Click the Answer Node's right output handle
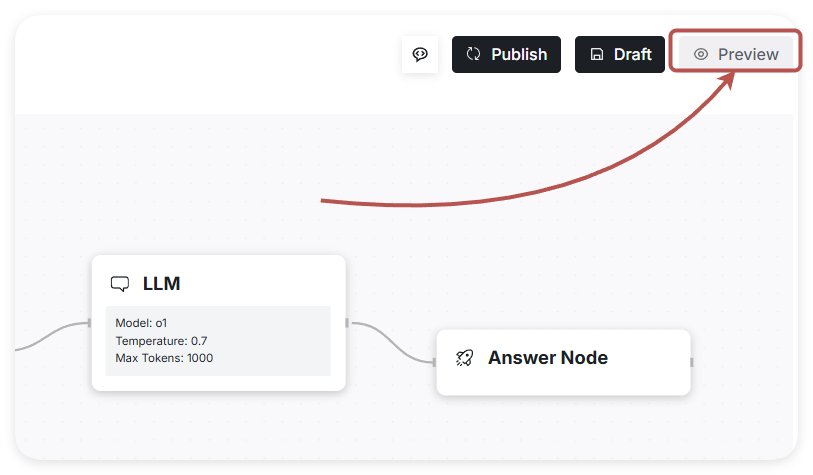This screenshot has width=813, height=475. [x=692, y=362]
